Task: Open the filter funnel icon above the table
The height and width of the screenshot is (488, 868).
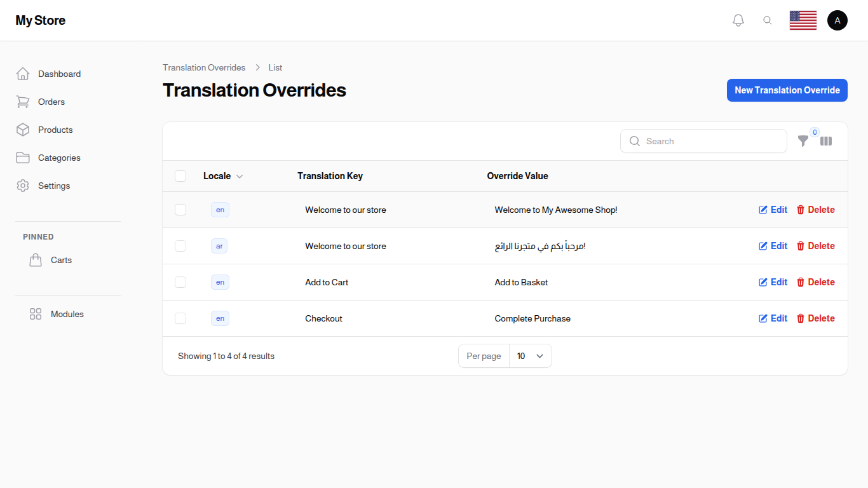Action: (x=803, y=141)
